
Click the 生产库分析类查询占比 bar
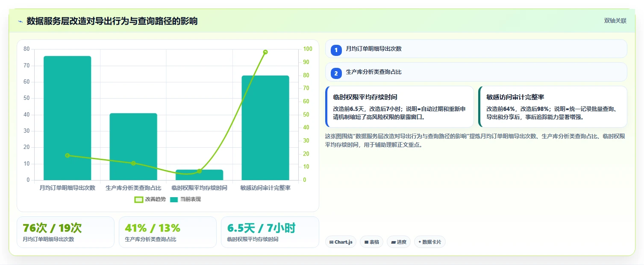(133, 147)
